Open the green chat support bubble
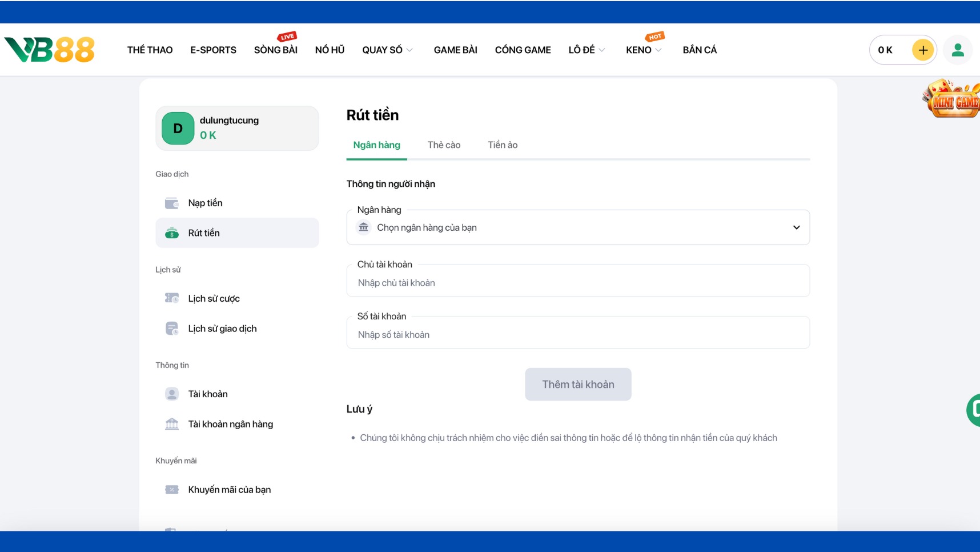Image resolution: width=980 pixels, height=552 pixels. tap(973, 410)
